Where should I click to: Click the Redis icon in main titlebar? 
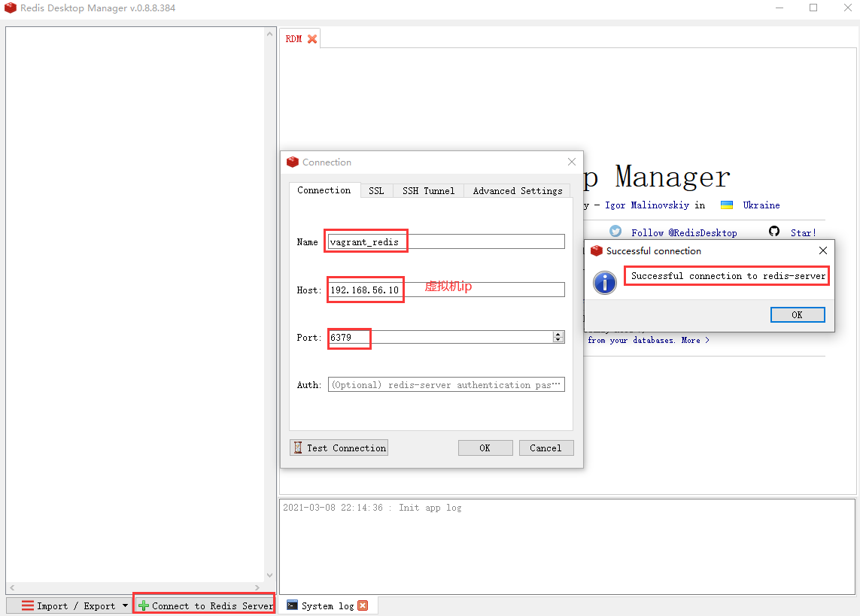(x=11, y=8)
